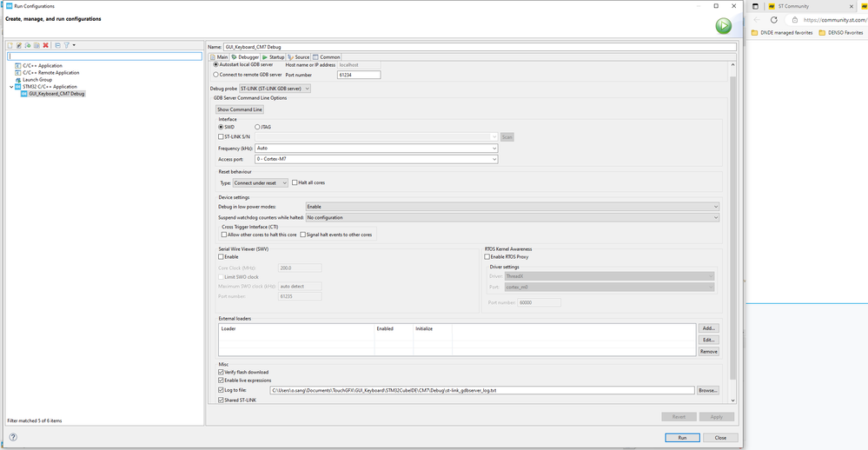The width and height of the screenshot is (868, 450).
Task: Click the help question mark icon
Action: (13, 437)
